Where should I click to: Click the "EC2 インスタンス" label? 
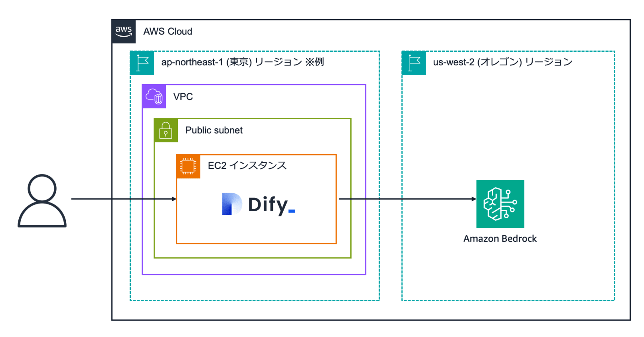247,166
